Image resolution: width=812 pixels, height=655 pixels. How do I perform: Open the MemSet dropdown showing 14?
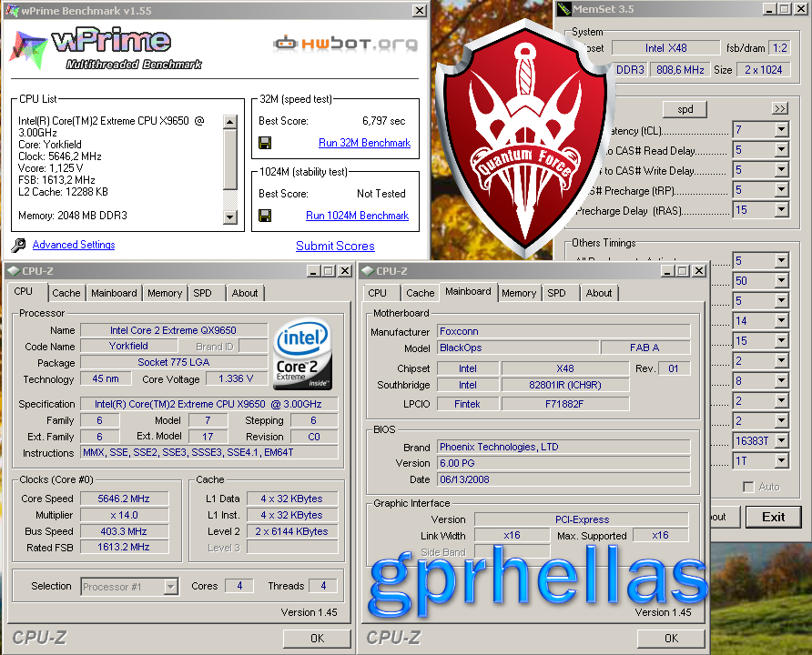pos(782,321)
